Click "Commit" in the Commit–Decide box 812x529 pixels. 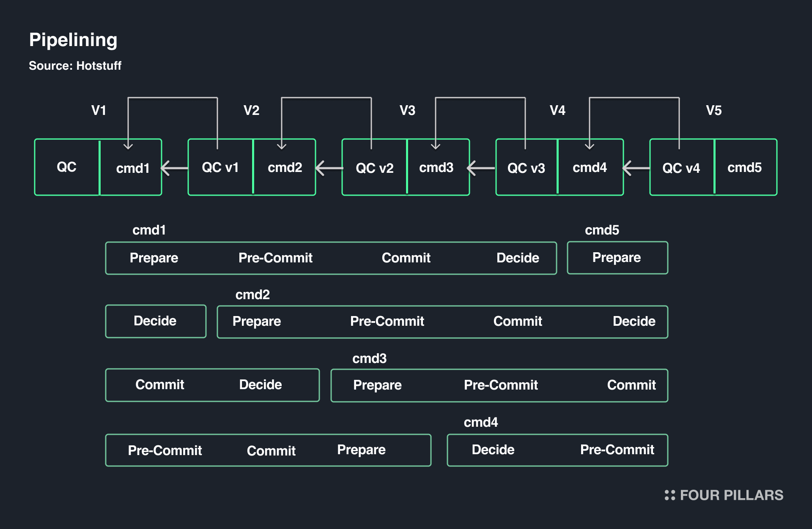pyautogui.click(x=159, y=385)
